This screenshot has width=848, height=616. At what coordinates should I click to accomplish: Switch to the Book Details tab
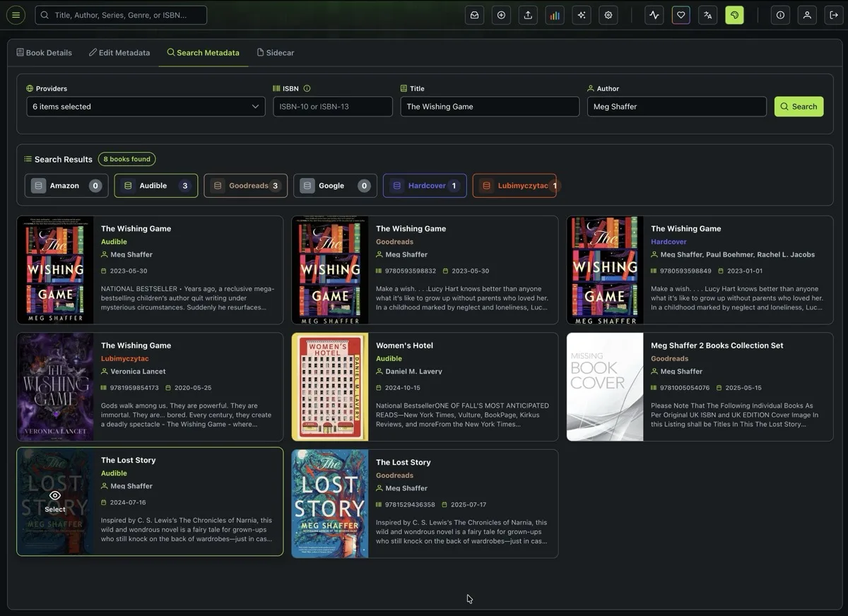click(45, 52)
